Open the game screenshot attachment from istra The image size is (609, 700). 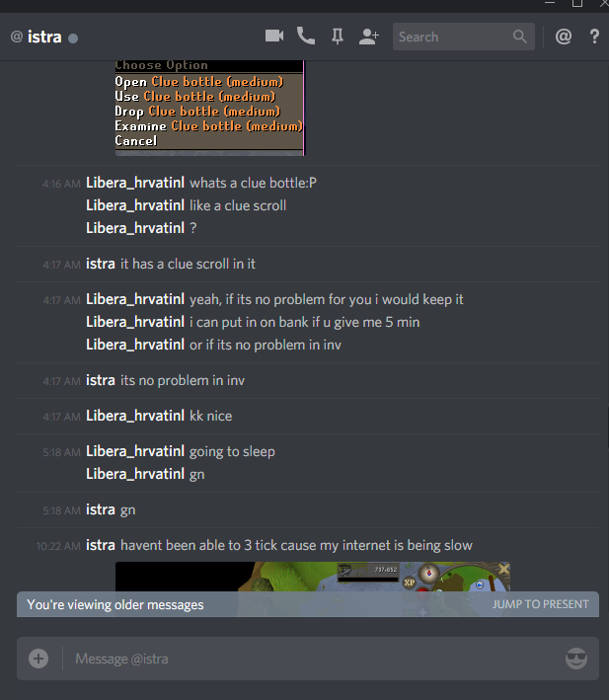click(312, 577)
